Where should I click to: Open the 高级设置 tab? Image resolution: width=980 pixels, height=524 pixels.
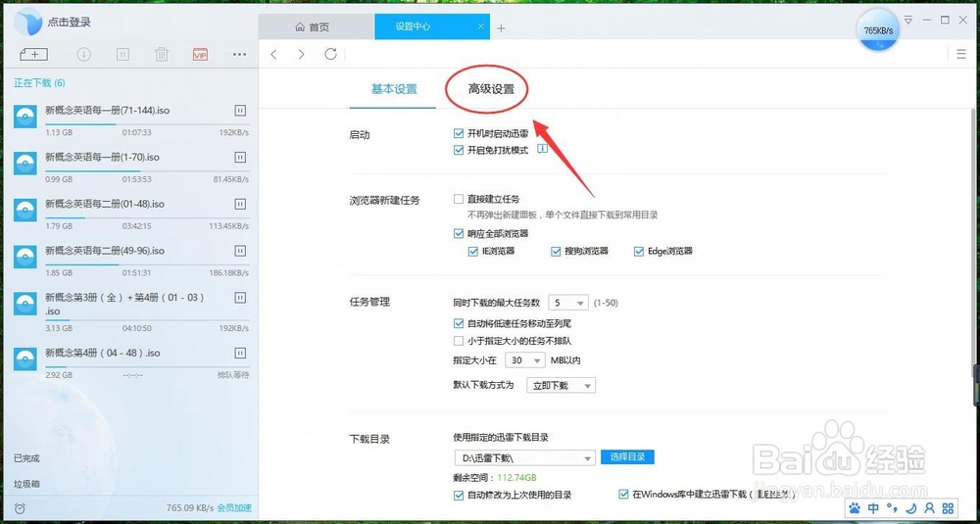pyautogui.click(x=491, y=89)
